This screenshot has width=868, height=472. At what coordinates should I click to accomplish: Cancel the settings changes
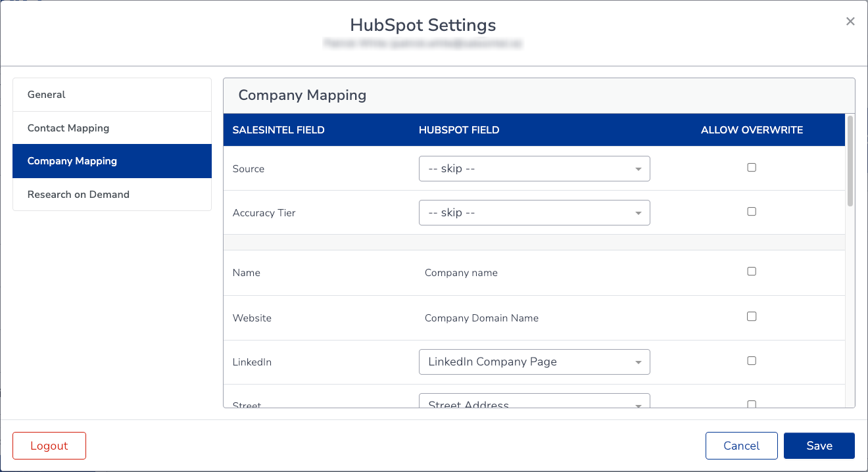pos(741,445)
